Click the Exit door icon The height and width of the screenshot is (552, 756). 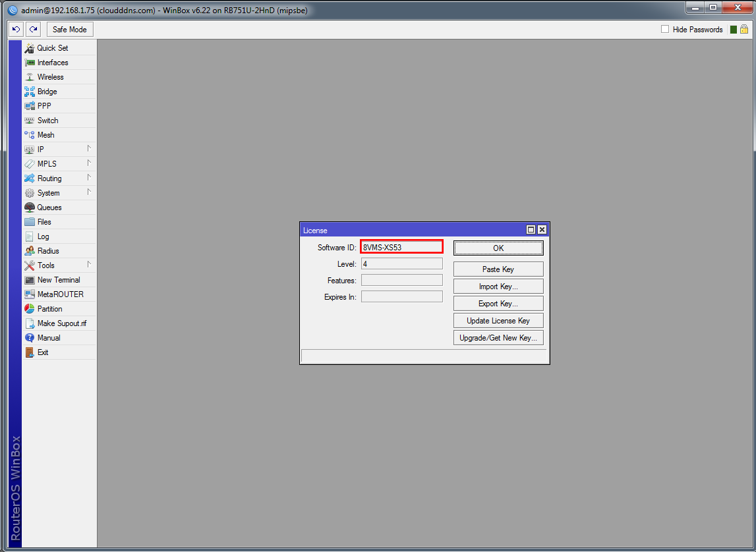[x=30, y=352]
